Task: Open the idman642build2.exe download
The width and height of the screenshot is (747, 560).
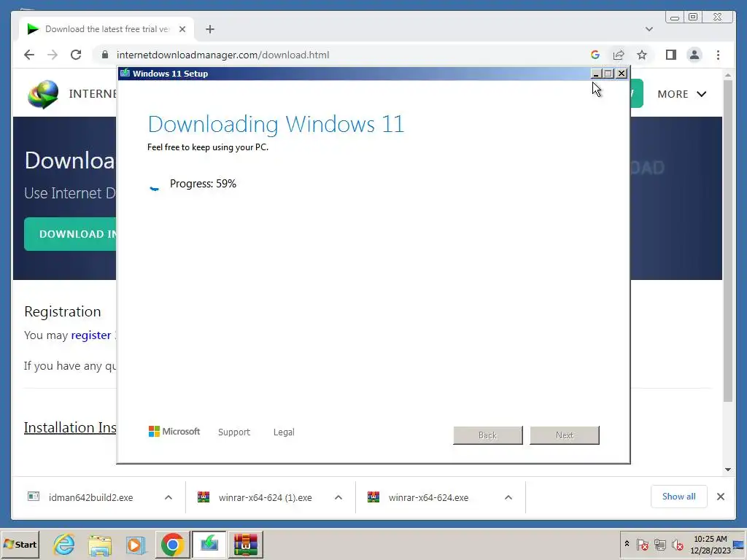Action: tap(90, 497)
